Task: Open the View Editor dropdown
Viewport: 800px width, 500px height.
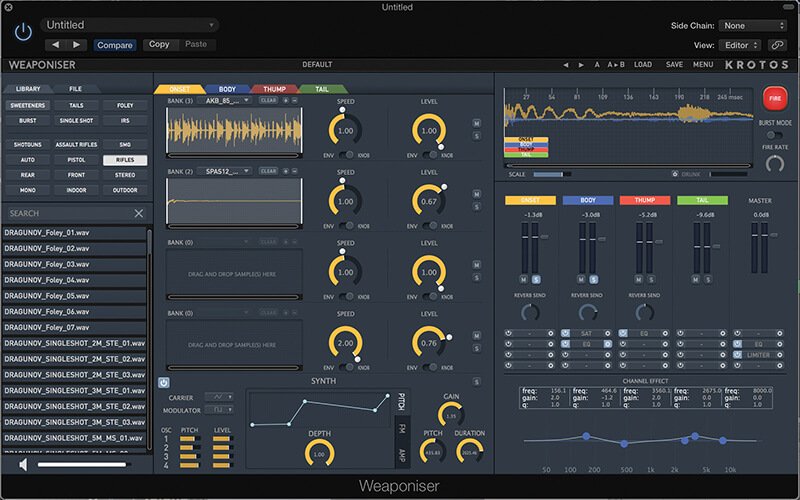Action: [x=740, y=45]
